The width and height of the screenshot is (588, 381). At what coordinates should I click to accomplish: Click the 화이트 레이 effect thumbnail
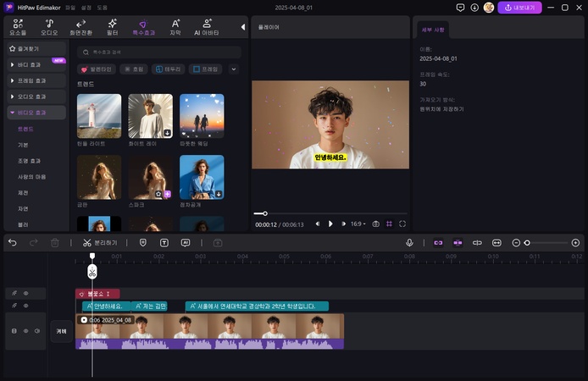click(x=150, y=116)
